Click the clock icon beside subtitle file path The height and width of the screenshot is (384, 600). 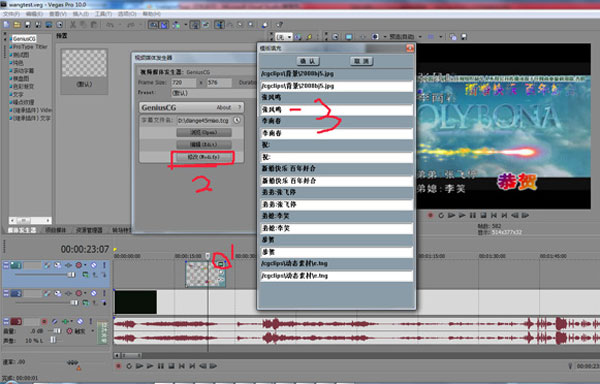click(237, 120)
